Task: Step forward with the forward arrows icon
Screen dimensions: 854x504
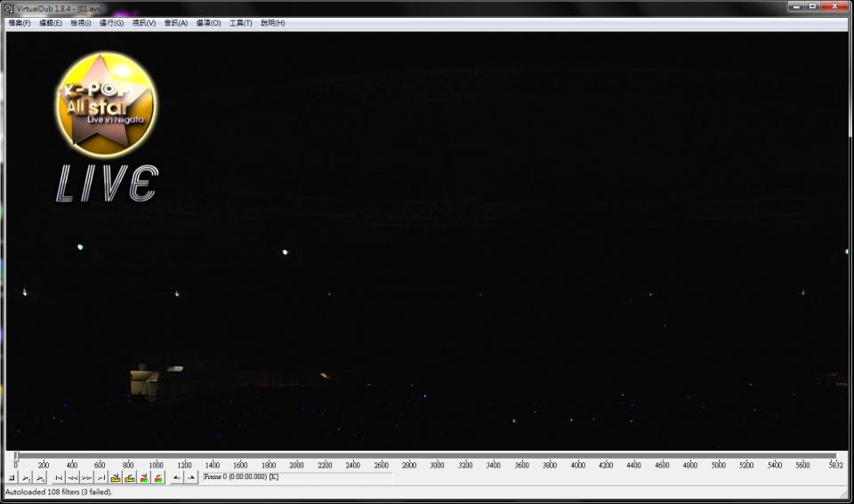Action: pyautogui.click(x=86, y=478)
